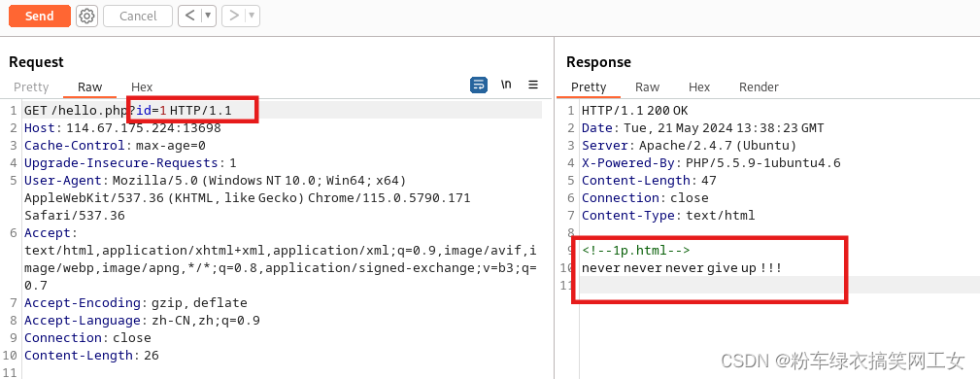This screenshot has width=980, height=379.
Task: Click the Content-Type: text/html line
Action: tap(668, 216)
